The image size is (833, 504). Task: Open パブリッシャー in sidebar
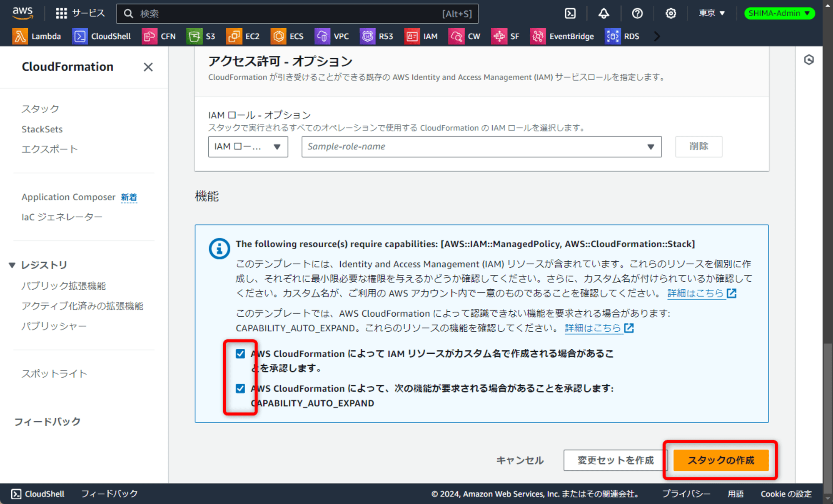[54, 326]
